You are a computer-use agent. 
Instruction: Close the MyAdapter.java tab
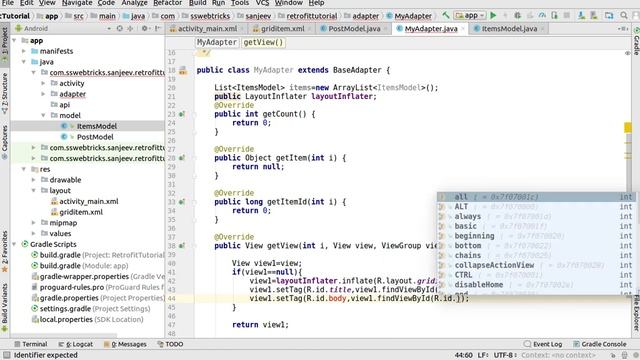point(463,29)
